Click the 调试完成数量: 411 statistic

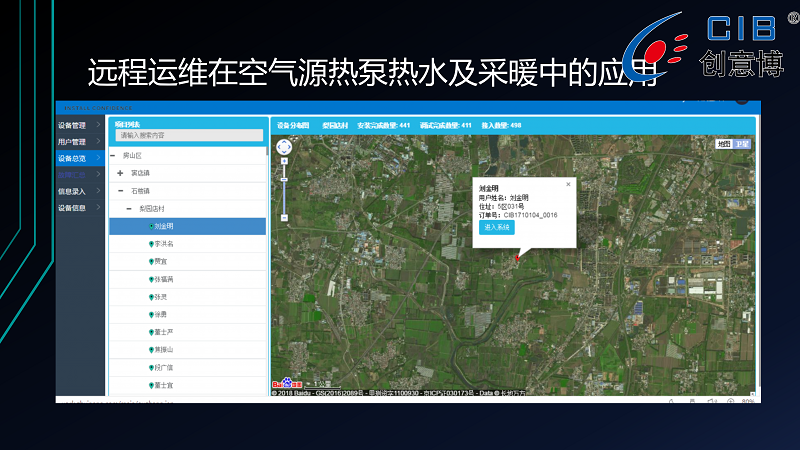445,126
